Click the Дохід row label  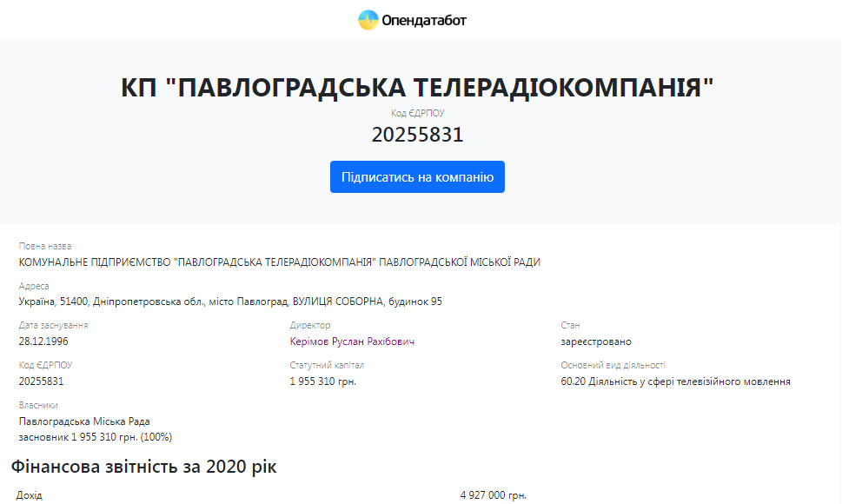29,495
